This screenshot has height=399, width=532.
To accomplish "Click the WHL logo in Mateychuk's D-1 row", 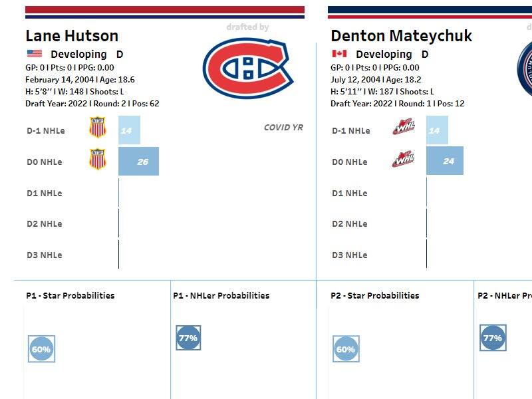I will (x=403, y=128).
